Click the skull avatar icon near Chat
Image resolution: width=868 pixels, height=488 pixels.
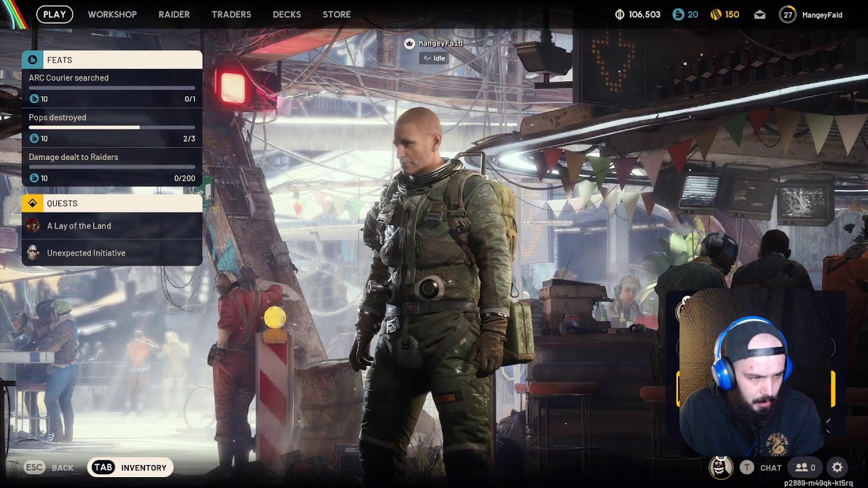[x=721, y=467]
